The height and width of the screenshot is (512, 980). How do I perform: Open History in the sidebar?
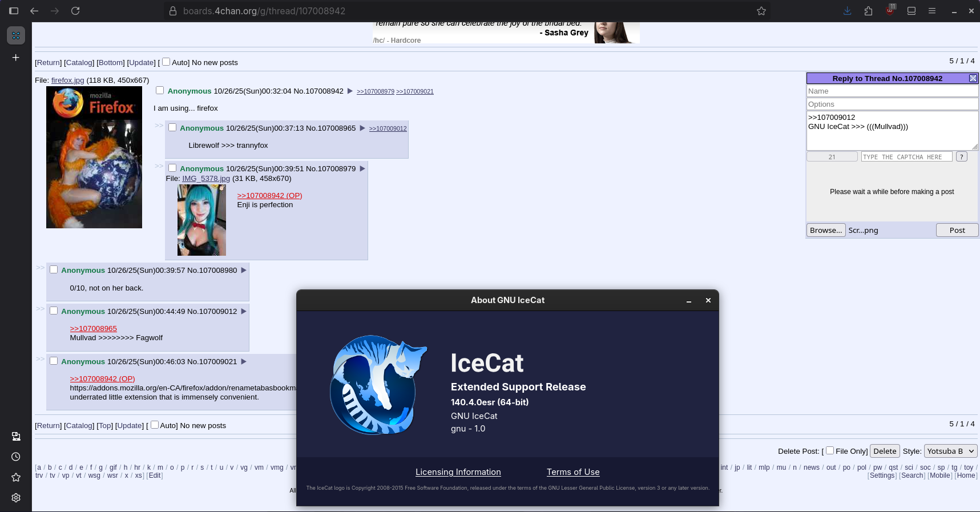pyautogui.click(x=16, y=457)
